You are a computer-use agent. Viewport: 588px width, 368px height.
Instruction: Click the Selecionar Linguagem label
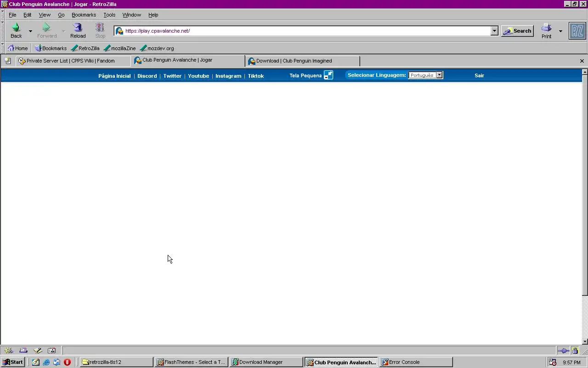pos(377,75)
